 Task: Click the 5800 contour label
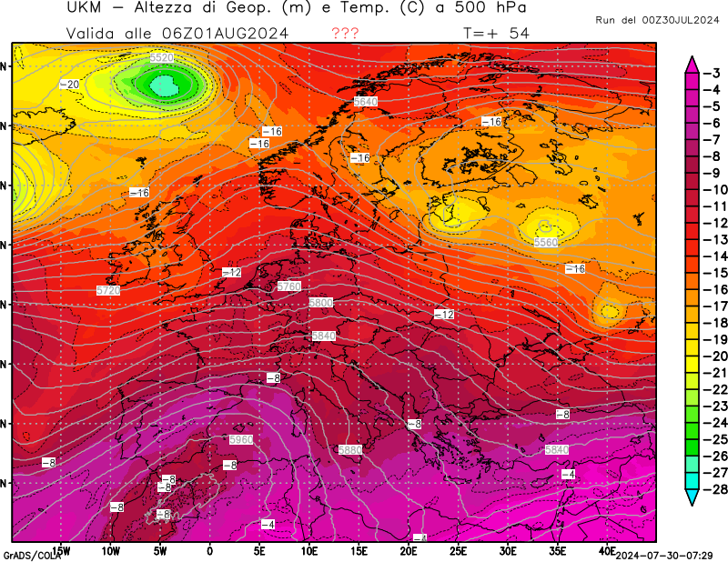[321, 302]
